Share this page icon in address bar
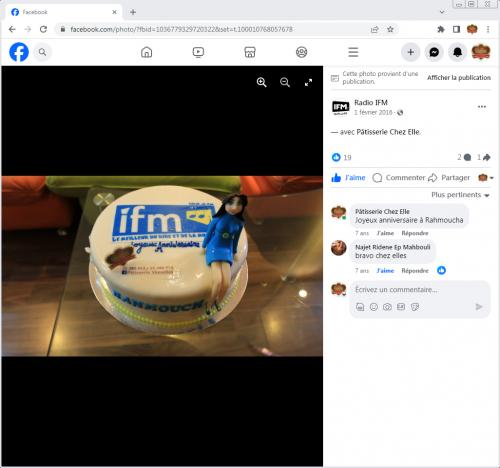 point(375,29)
